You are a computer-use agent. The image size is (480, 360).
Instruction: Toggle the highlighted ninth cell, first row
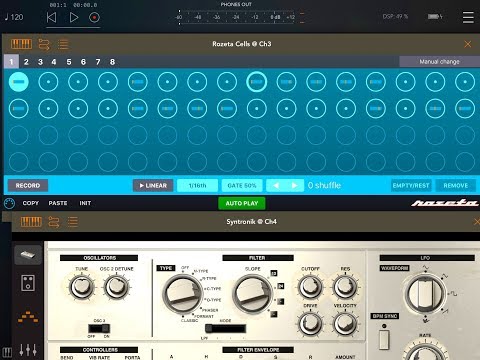[257, 82]
